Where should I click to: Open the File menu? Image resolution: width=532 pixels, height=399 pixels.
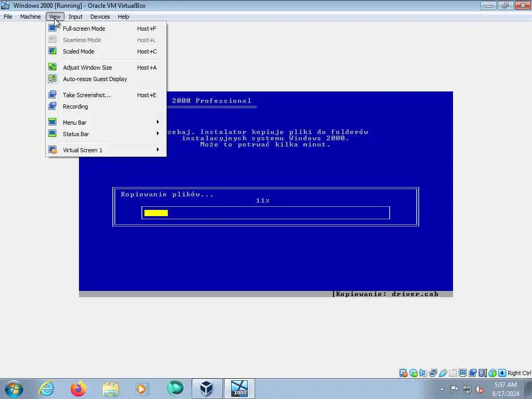8,17
